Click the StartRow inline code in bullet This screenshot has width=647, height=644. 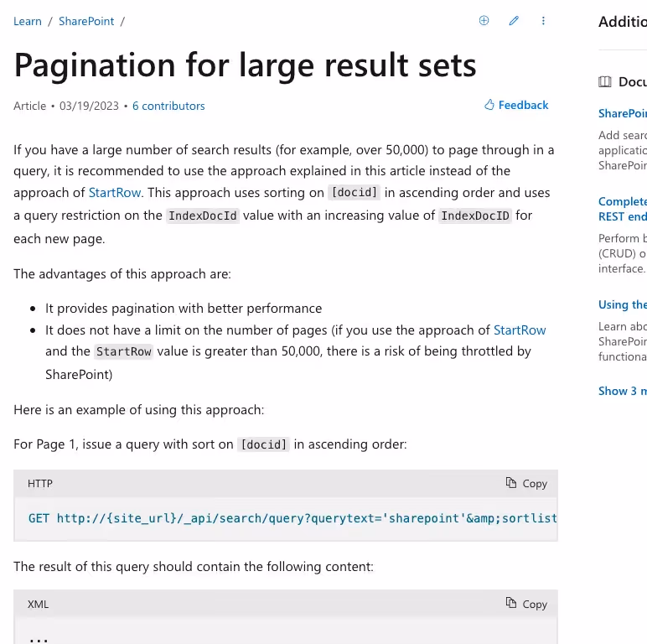(x=123, y=351)
